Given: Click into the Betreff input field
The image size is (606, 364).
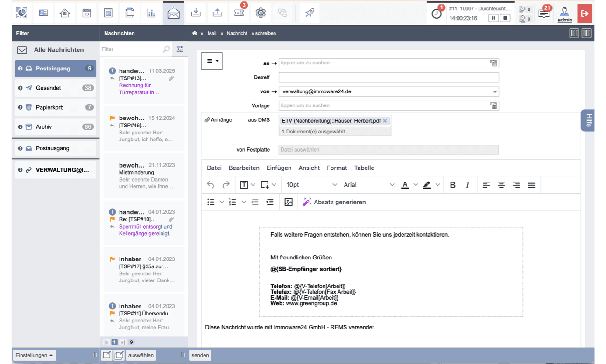Looking at the screenshot, I should 388,77.
